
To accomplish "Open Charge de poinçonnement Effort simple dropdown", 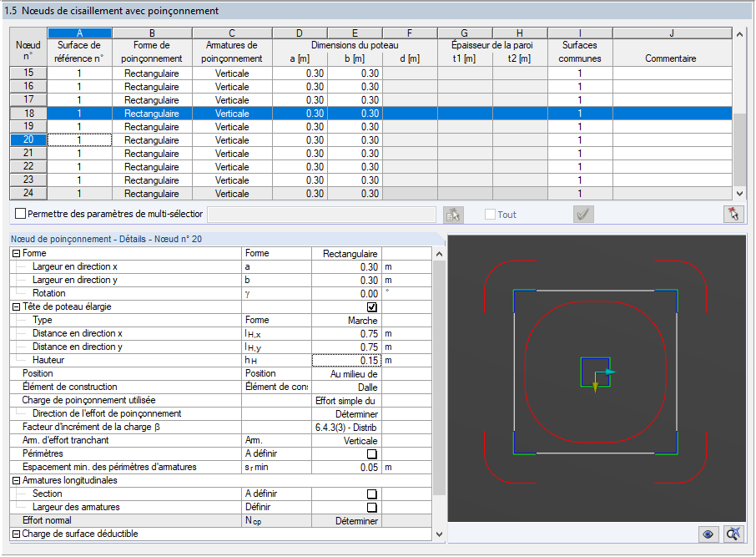I will (x=346, y=401).
